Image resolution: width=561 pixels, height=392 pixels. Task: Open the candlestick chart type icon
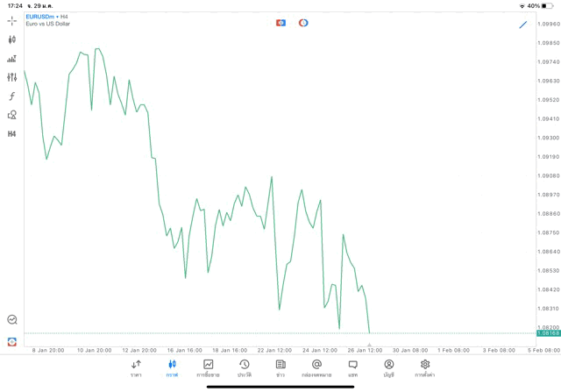coord(12,39)
